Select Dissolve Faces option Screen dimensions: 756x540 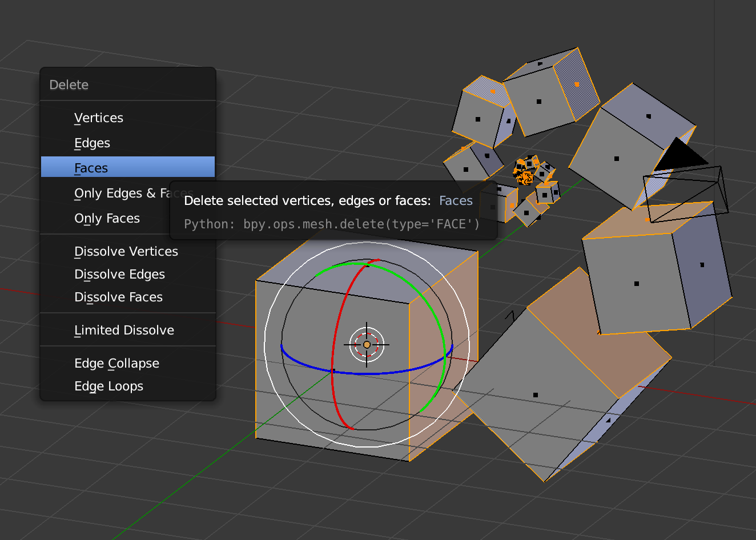(x=118, y=297)
